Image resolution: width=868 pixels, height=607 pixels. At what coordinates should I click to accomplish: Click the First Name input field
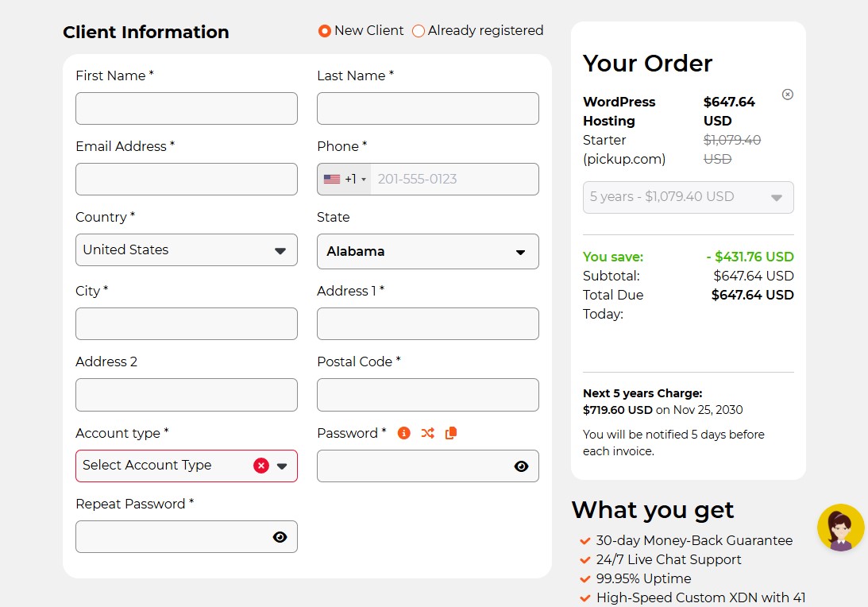click(187, 109)
